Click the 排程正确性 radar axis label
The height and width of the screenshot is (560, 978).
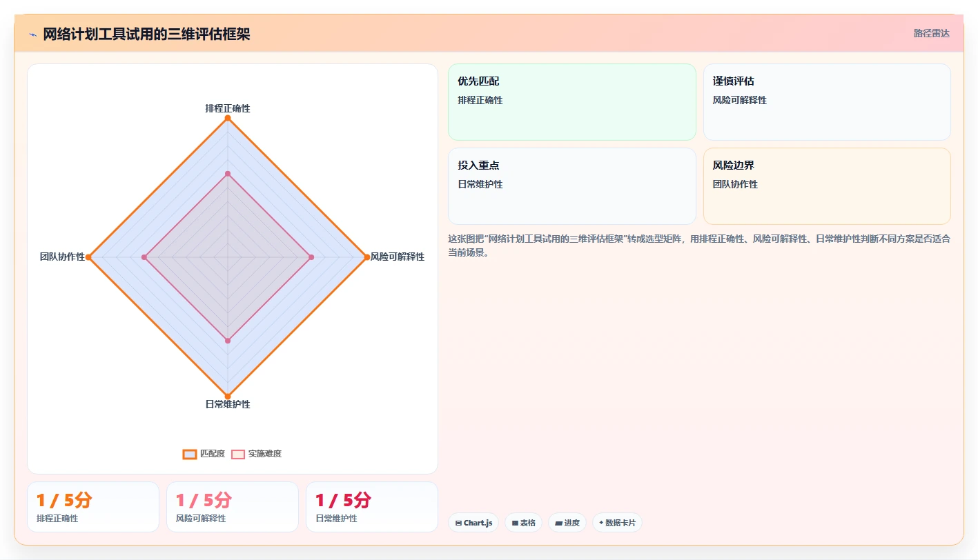point(228,108)
